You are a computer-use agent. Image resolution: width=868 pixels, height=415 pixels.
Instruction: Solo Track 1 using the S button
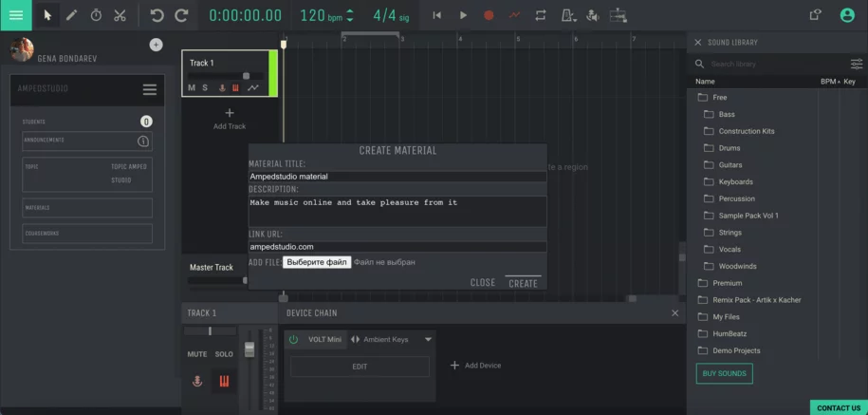(x=205, y=87)
